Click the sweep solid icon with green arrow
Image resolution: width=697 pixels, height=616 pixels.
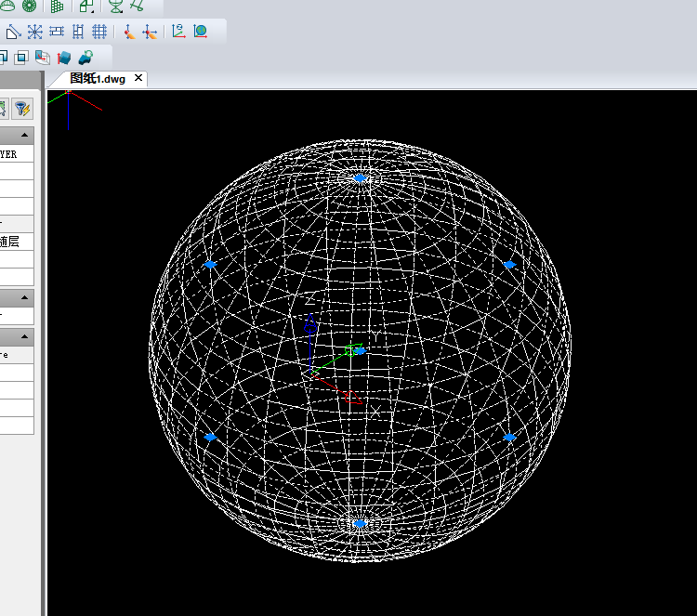[x=85, y=58]
